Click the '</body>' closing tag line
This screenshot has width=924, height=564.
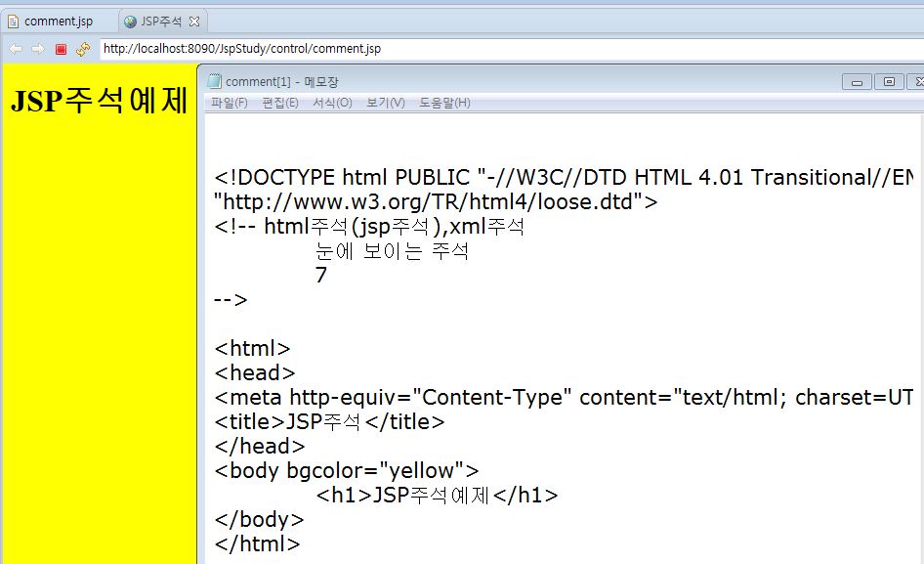259,519
